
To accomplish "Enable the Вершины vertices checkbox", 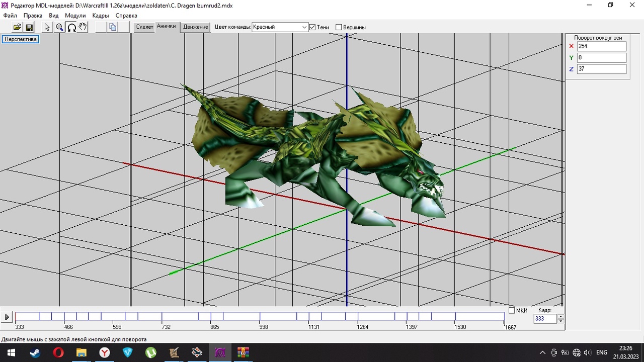I will click(x=339, y=27).
